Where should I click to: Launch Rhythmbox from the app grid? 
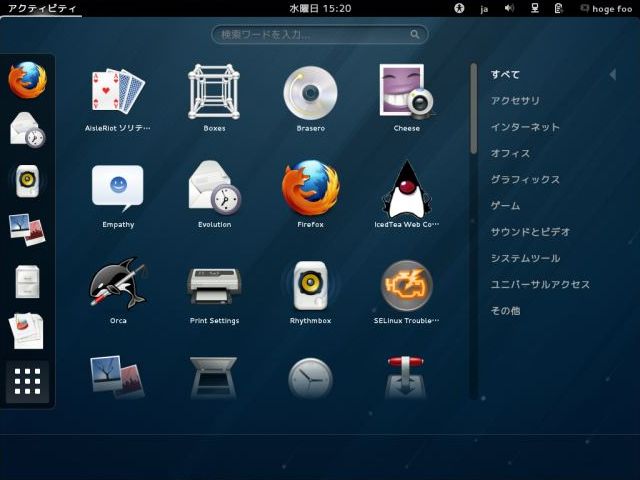tap(310, 291)
